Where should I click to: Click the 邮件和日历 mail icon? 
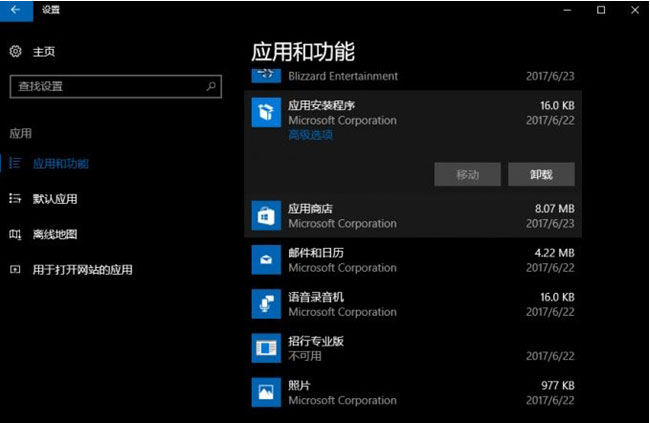click(x=266, y=260)
